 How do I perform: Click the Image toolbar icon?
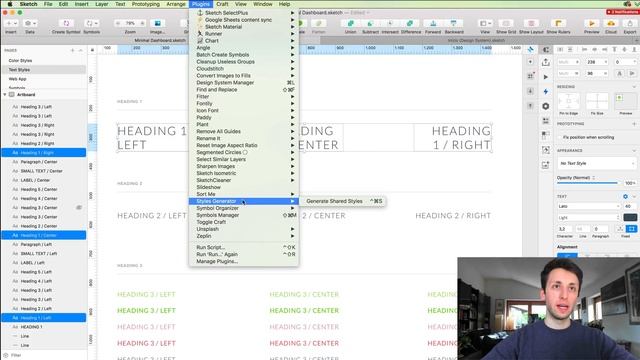point(158,23)
